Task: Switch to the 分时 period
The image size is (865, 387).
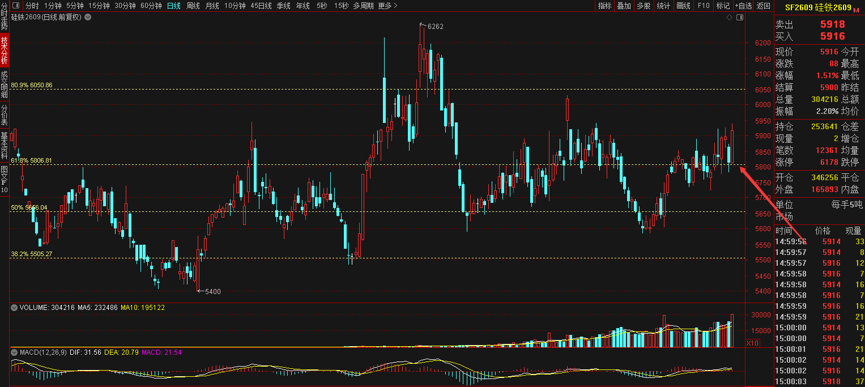Action: pyautogui.click(x=33, y=6)
